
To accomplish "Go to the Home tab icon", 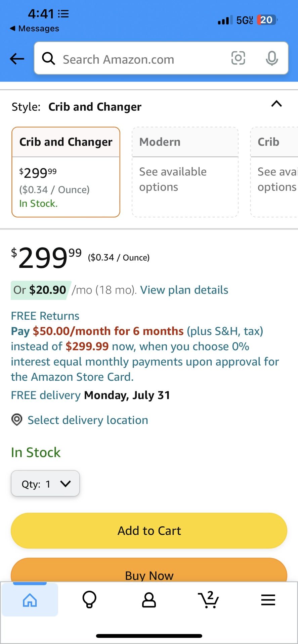I will [x=30, y=600].
